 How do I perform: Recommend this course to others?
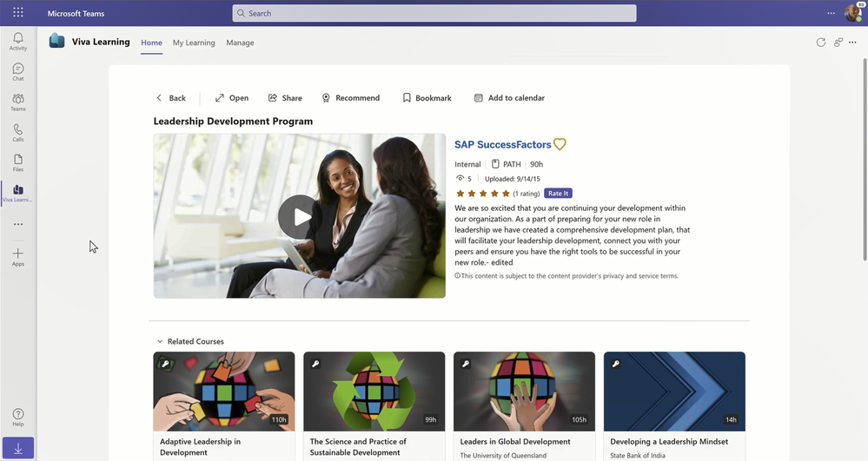click(351, 98)
